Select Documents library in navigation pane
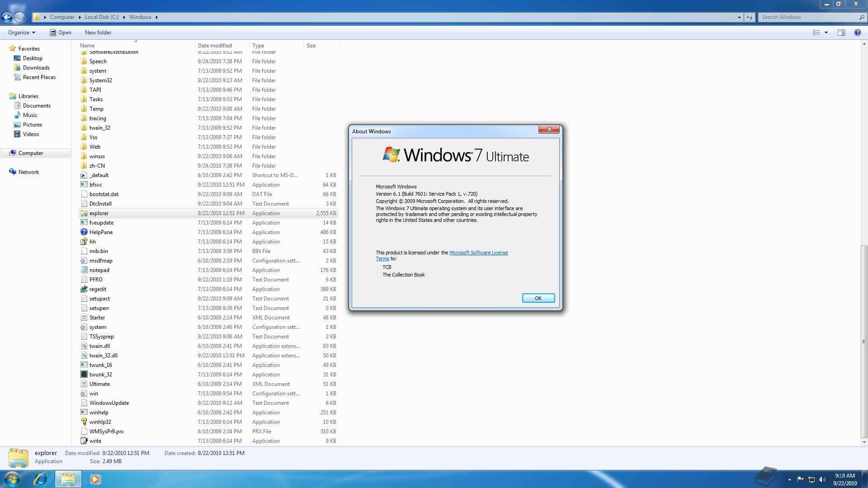Viewport: 868px width, 488px height. point(37,106)
